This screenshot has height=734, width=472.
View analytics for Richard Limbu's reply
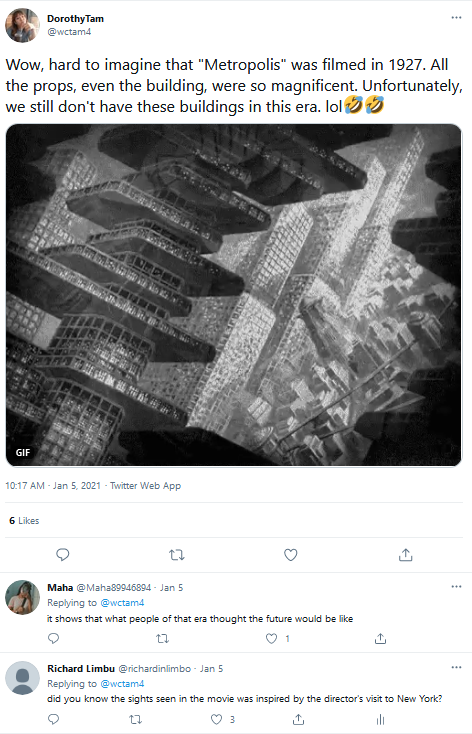click(380, 719)
